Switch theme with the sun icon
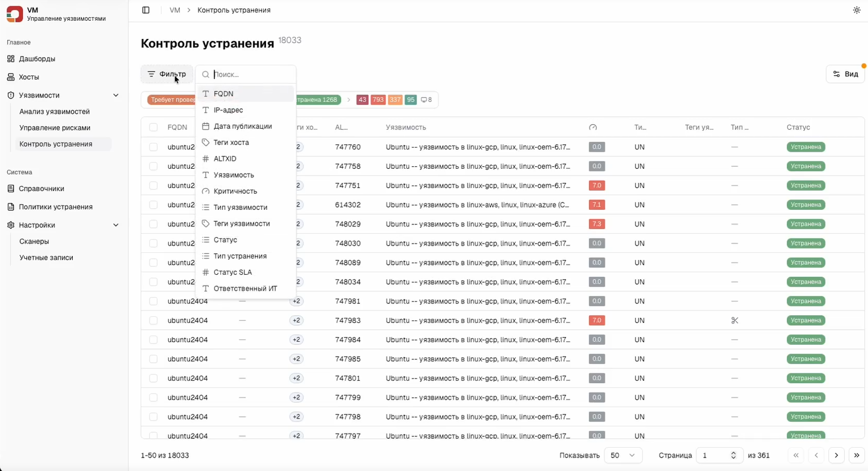 pos(856,10)
